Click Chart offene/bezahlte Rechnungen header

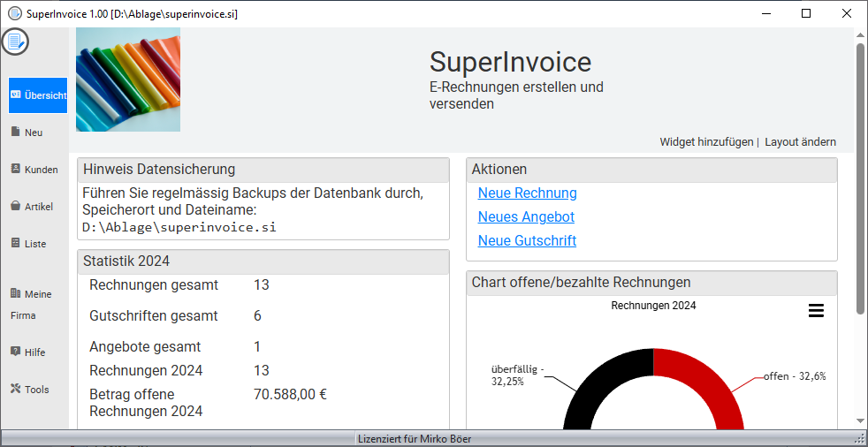pyautogui.click(x=651, y=283)
